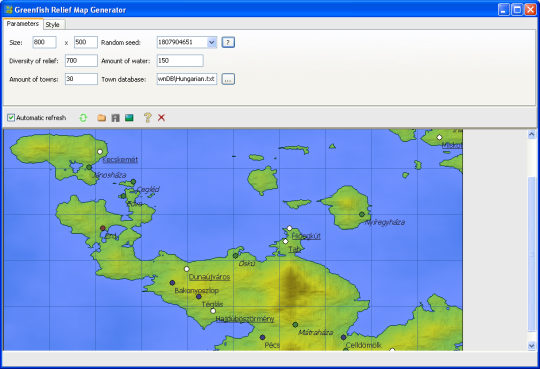This screenshot has height=369, width=540.
Task: Expand the Random seed dropdown arrow
Action: [x=211, y=42]
